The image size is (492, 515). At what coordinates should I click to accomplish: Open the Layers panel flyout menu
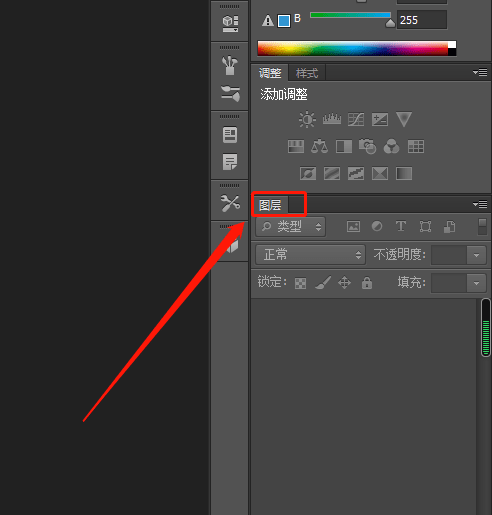pyautogui.click(x=480, y=204)
